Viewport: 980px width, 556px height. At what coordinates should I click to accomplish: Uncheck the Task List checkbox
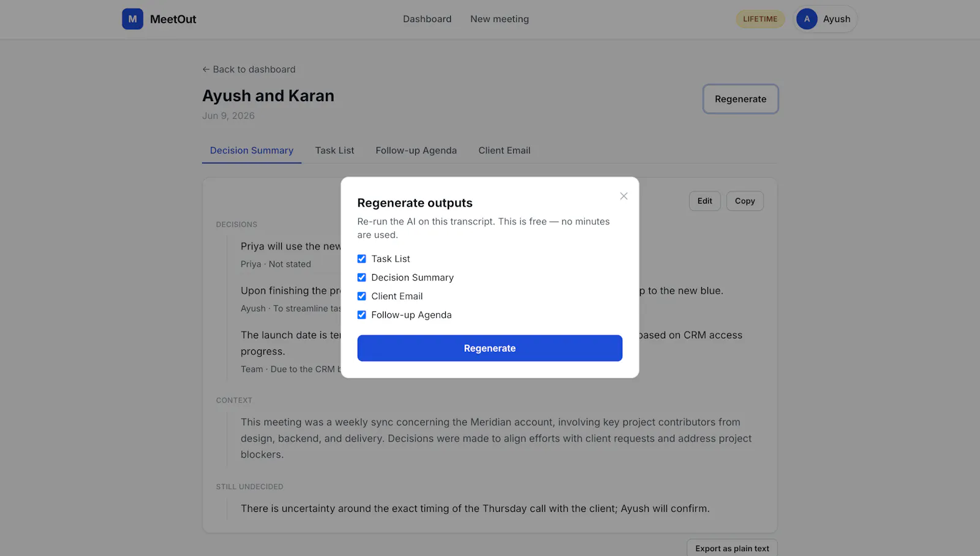361,259
